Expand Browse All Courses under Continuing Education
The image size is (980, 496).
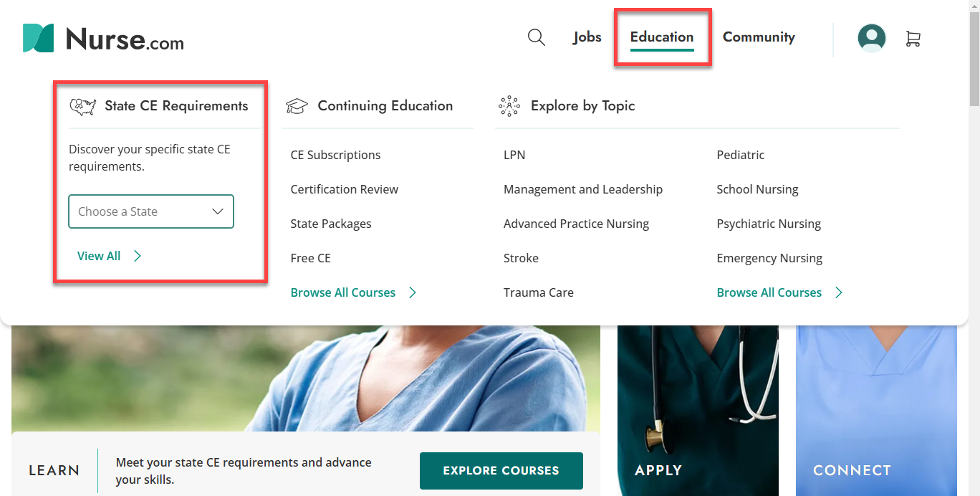point(343,292)
